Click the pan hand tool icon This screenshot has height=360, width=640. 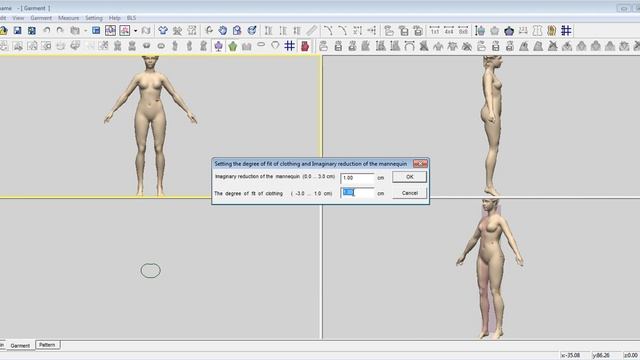pos(222,31)
